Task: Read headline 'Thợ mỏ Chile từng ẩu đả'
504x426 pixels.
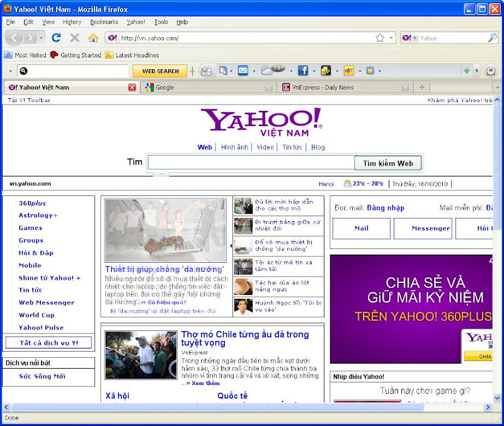Action: point(245,338)
